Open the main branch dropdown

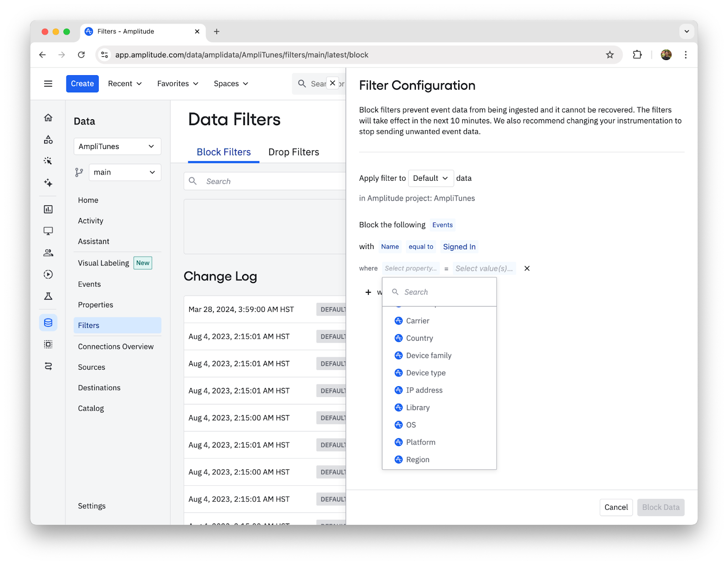(x=125, y=173)
